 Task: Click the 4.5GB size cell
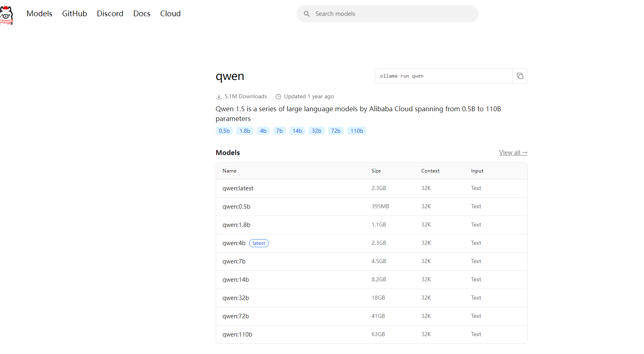pyautogui.click(x=379, y=261)
